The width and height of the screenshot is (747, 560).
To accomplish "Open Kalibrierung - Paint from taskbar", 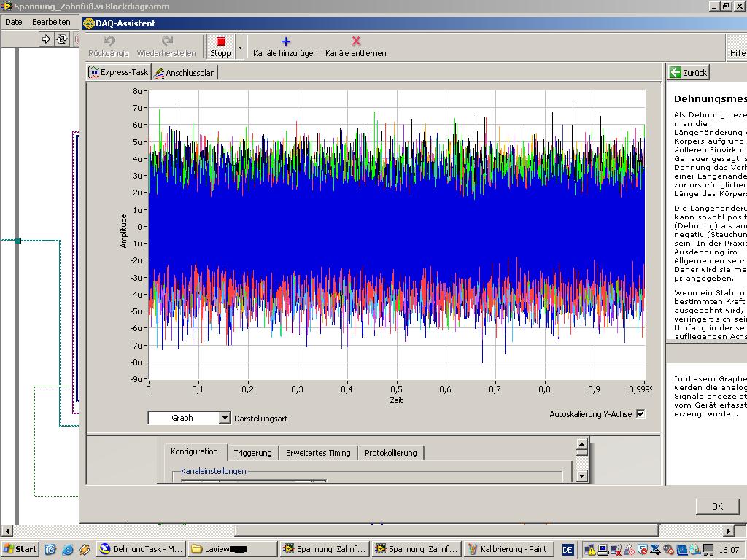I will coord(508,549).
